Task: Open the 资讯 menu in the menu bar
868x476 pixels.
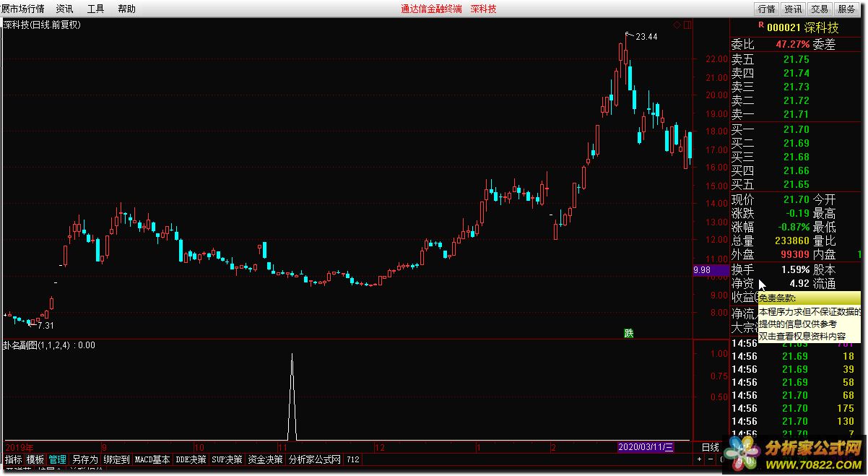Action: (x=64, y=9)
